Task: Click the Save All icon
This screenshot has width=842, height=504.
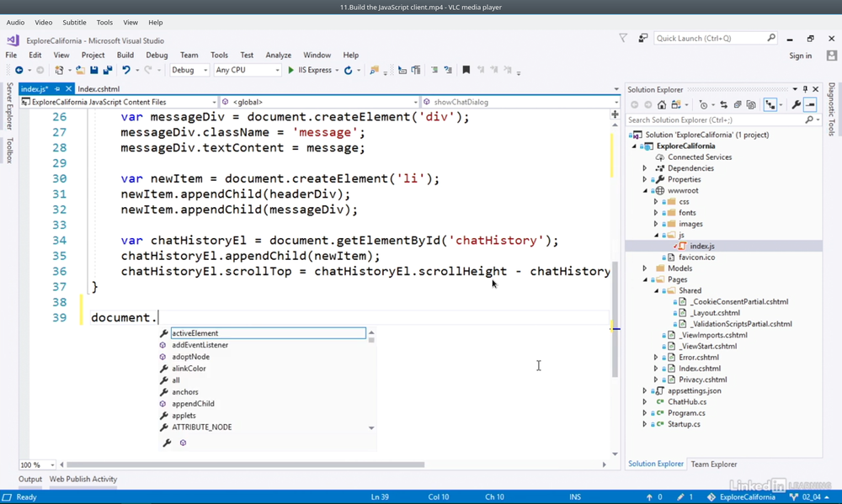Action: [108, 70]
